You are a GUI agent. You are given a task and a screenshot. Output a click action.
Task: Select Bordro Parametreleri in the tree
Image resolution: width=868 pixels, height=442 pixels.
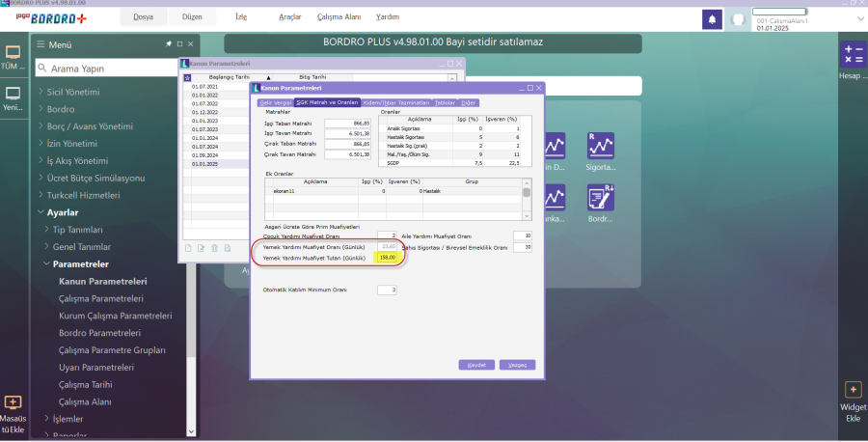(99, 333)
